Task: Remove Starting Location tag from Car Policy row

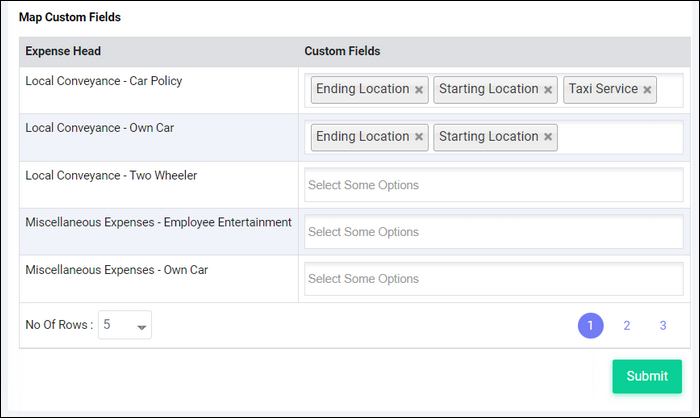Action: pyautogui.click(x=548, y=90)
